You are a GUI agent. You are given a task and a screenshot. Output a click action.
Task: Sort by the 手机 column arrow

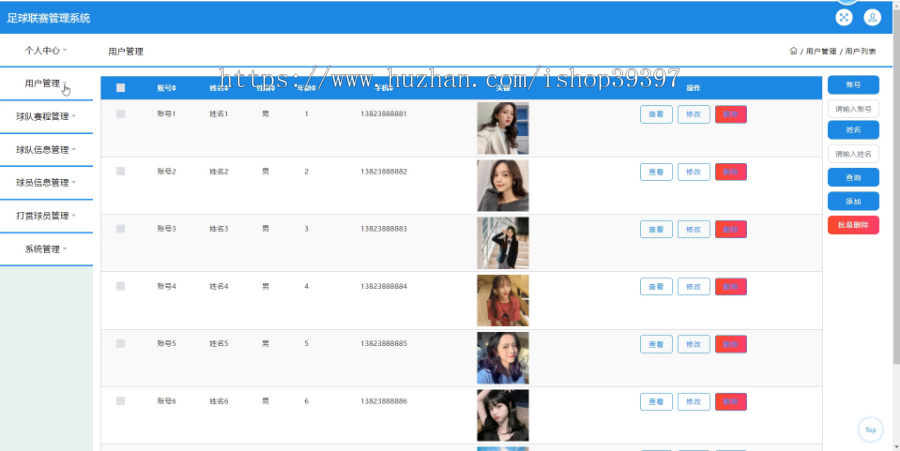coord(391,88)
